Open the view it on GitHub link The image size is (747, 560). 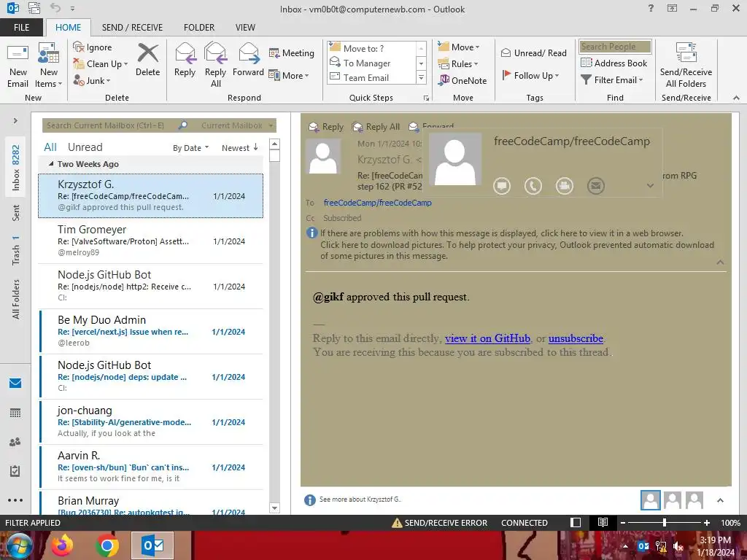(487, 338)
